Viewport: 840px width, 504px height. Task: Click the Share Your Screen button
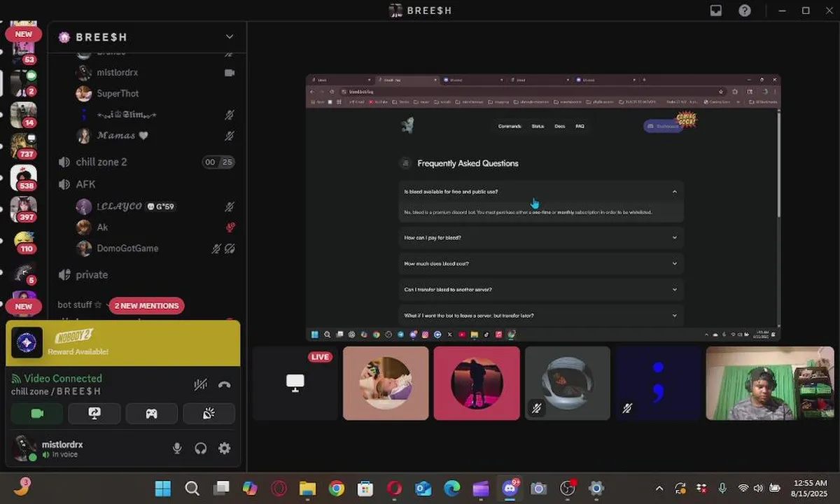point(94,414)
